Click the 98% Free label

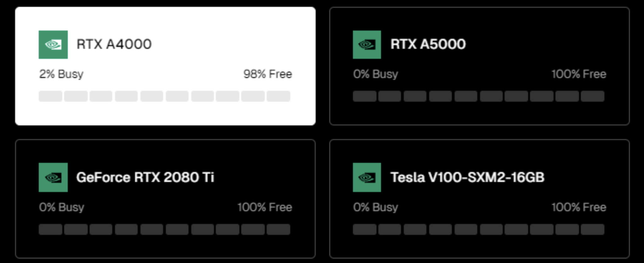[x=268, y=74]
